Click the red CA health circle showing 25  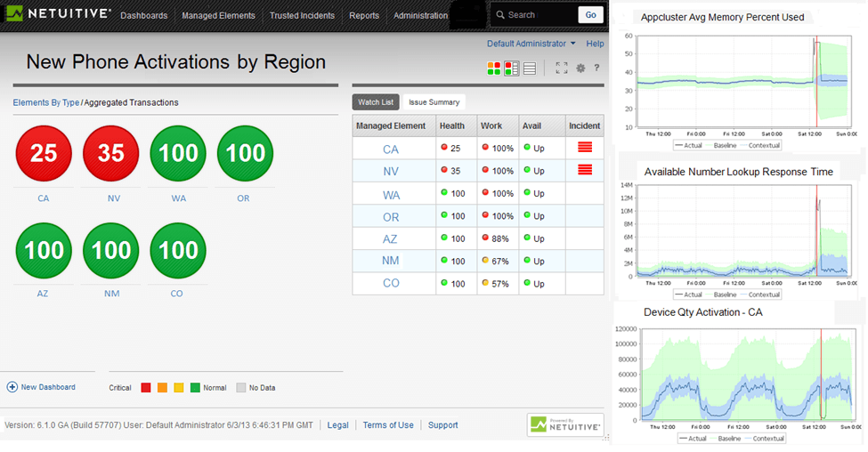click(x=44, y=154)
